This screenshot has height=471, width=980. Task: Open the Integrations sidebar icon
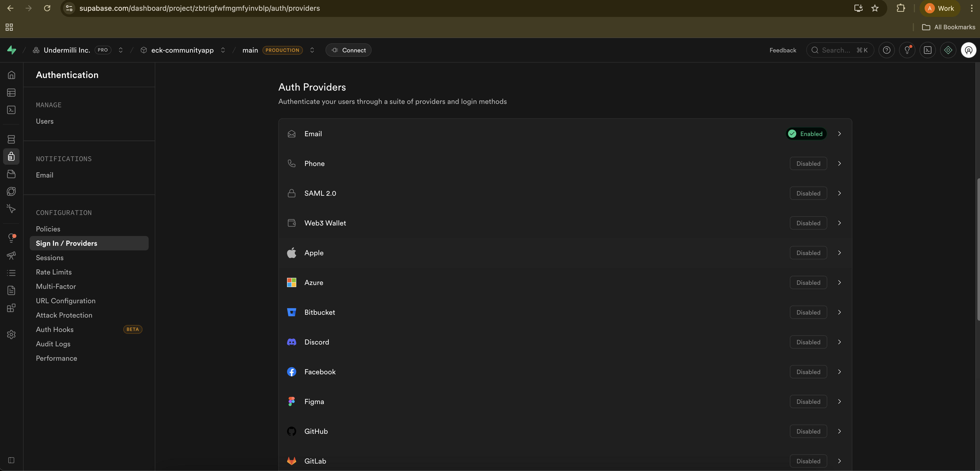[x=12, y=308]
